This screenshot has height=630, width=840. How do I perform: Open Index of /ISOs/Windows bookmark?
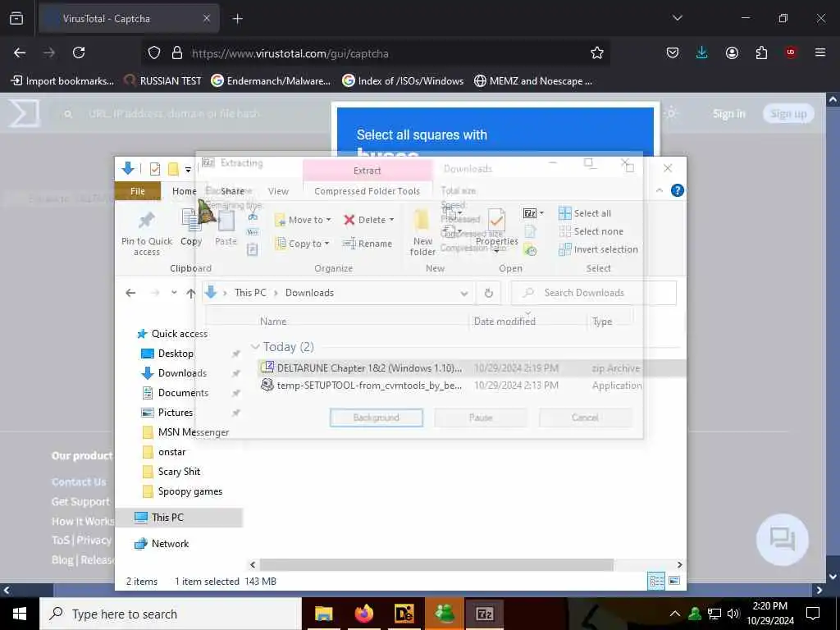[402, 81]
